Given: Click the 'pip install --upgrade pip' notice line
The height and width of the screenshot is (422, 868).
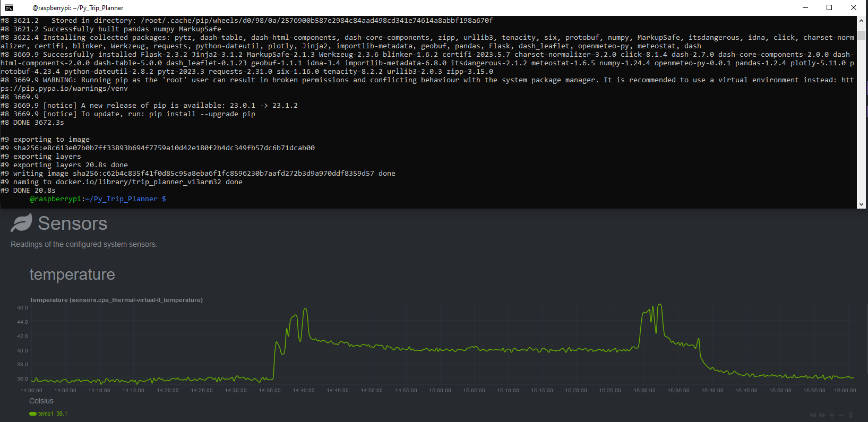Looking at the screenshot, I should [128, 114].
